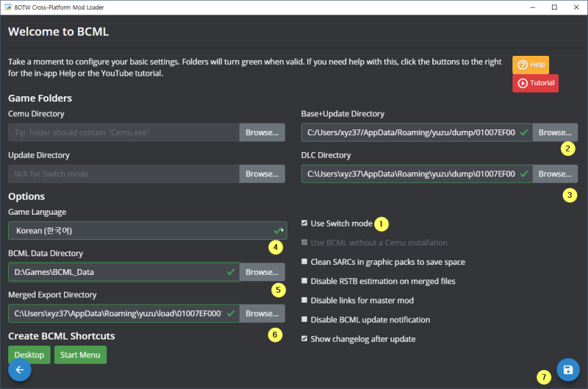
Task: Open the in-app Help button
Action: click(531, 65)
